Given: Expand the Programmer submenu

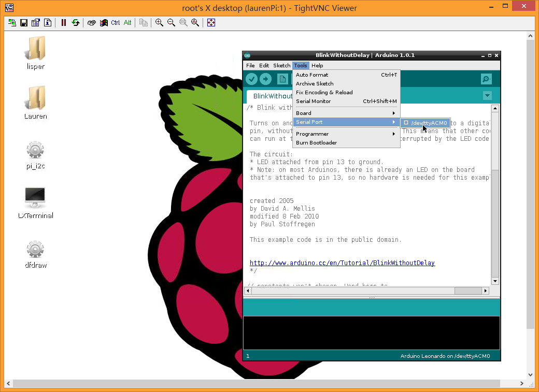Looking at the screenshot, I should click(x=346, y=134).
